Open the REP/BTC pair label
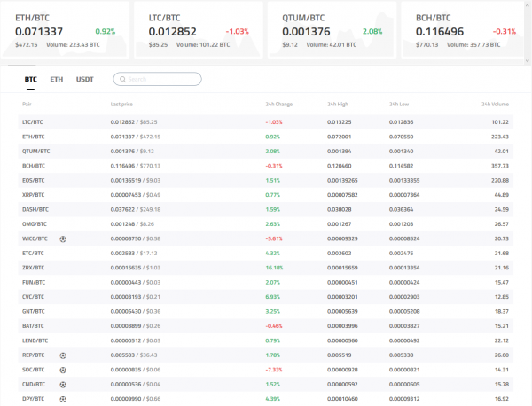Viewport: 532px width, 406px height. (34, 355)
